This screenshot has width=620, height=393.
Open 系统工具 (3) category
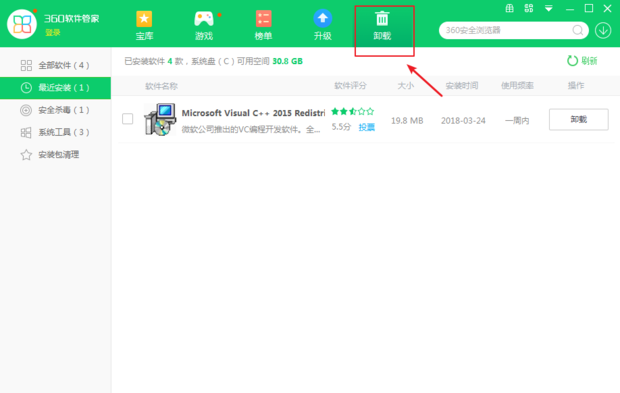tap(55, 132)
